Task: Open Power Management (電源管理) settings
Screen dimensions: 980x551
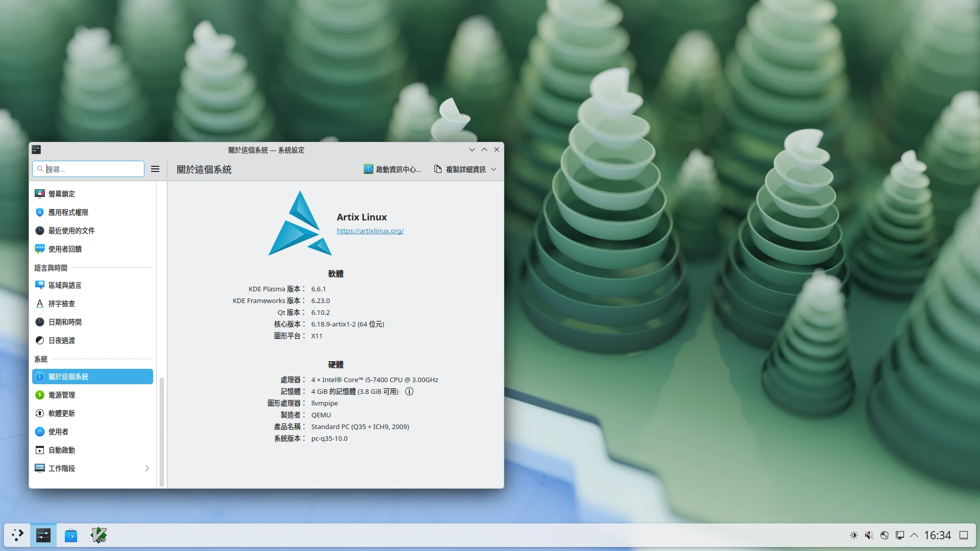Action: point(61,395)
